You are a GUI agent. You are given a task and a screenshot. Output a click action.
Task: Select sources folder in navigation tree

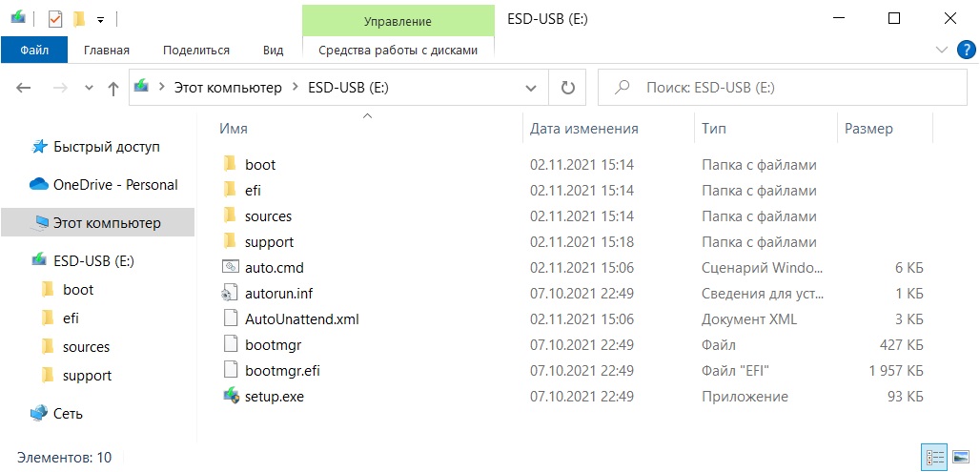tap(86, 347)
